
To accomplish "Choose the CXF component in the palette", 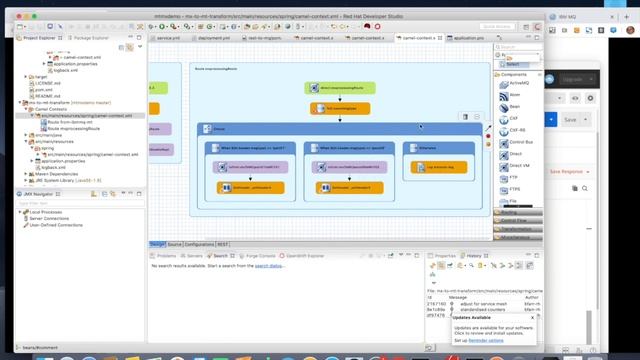I will [509, 119].
